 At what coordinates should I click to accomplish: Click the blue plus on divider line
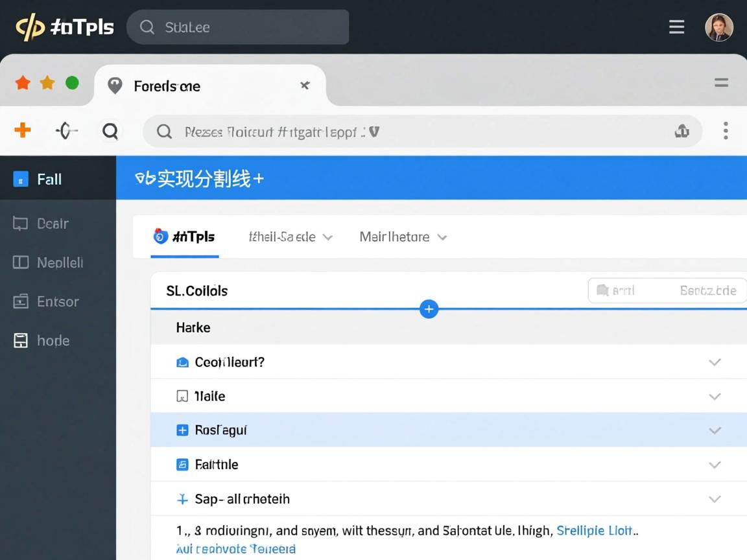click(429, 309)
